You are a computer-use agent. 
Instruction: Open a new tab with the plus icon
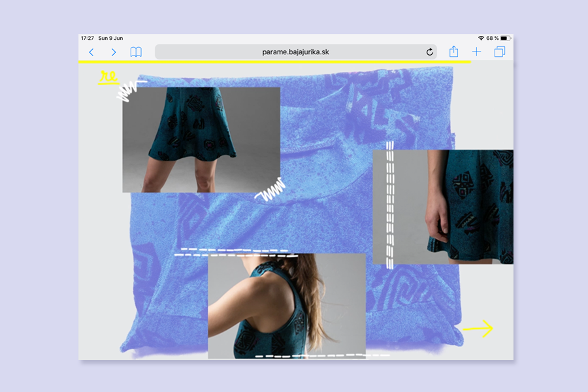coord(476,52)
